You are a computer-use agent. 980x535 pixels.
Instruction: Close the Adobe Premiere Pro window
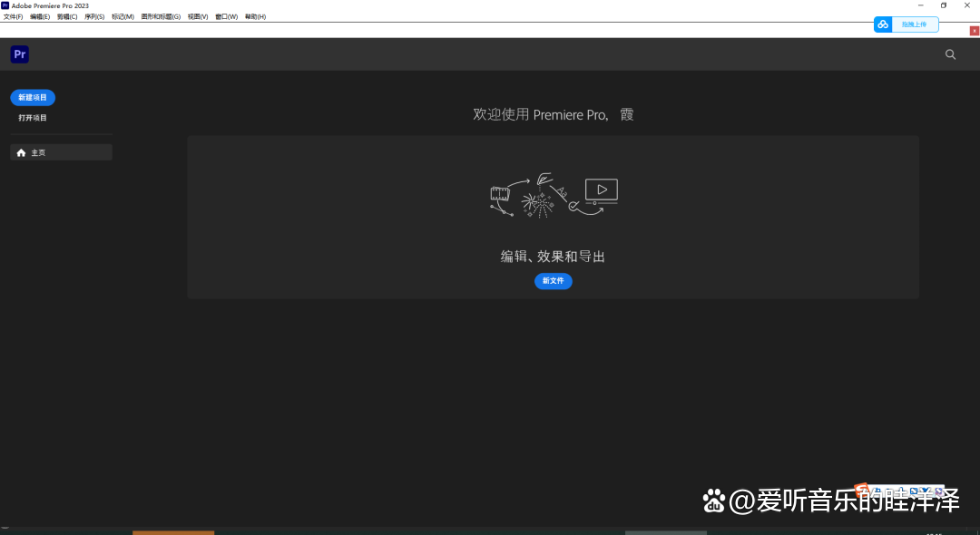click(967, 5)
